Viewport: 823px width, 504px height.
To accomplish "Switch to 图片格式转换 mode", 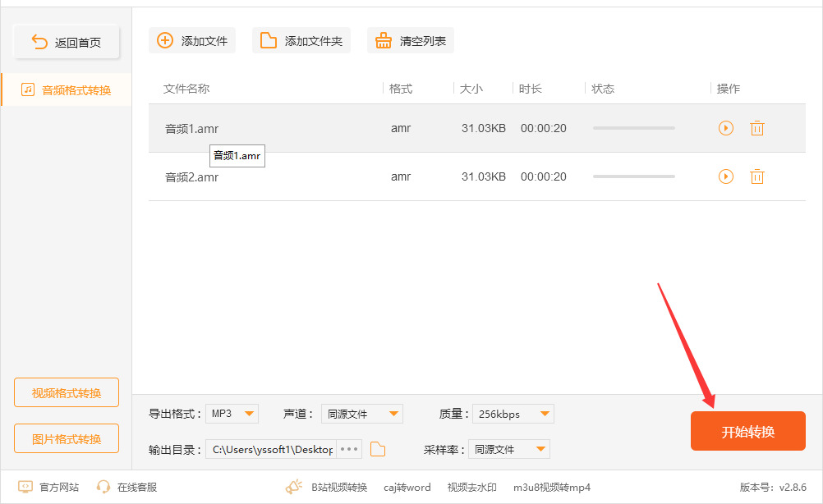I will click(x=67, y=438).
